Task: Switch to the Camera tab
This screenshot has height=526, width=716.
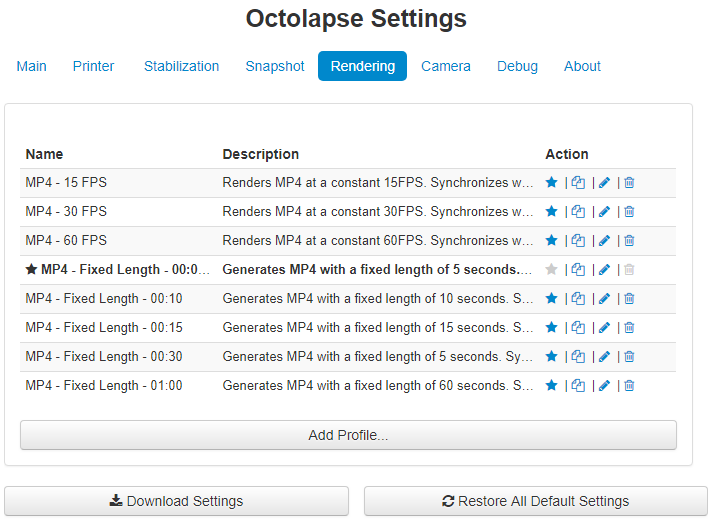Action: pos(446,66)
